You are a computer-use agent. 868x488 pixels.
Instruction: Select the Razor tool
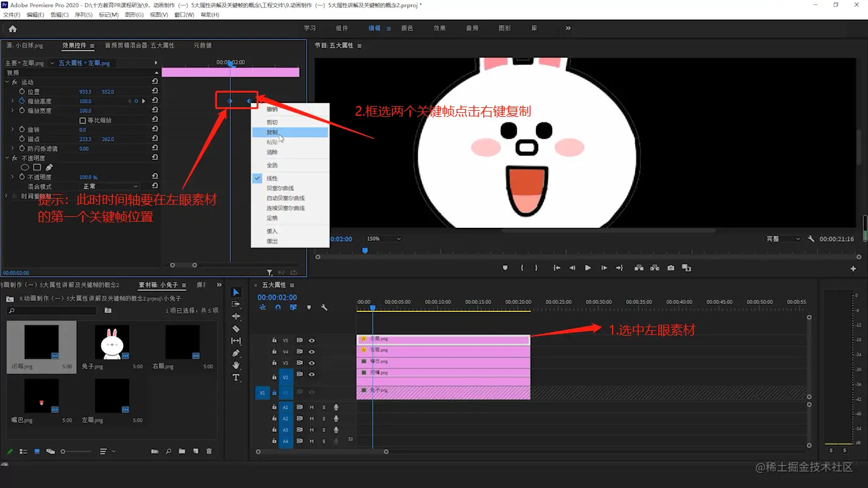237,328
